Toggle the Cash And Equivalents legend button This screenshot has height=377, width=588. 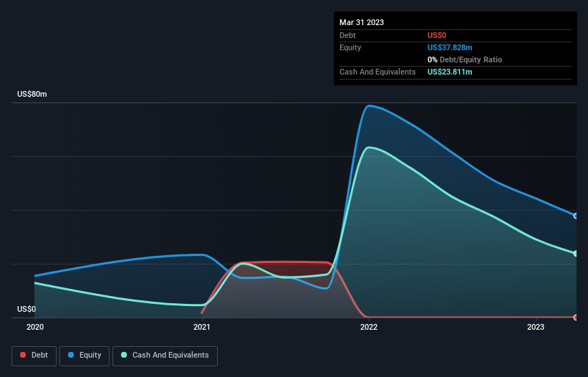pyautogui.click(x=165, y=355)
